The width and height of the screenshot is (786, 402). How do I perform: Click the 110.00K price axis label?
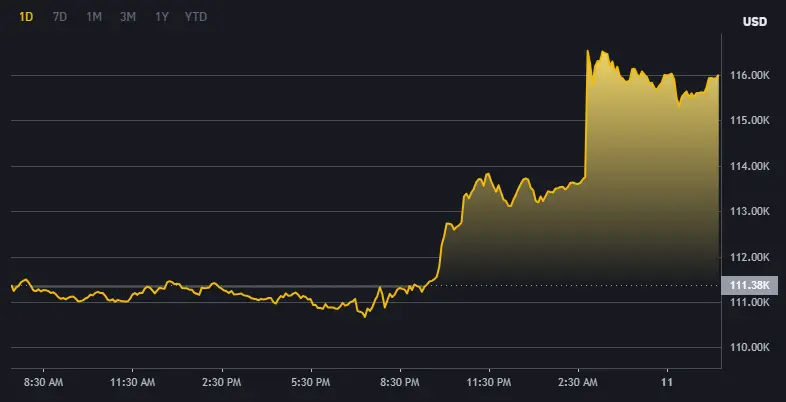point(750,348)
